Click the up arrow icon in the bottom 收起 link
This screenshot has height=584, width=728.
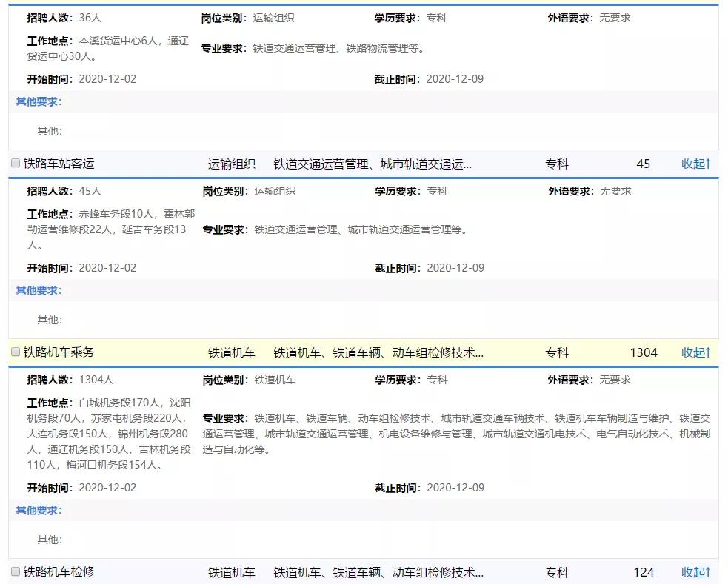click(x=708, y=572)
